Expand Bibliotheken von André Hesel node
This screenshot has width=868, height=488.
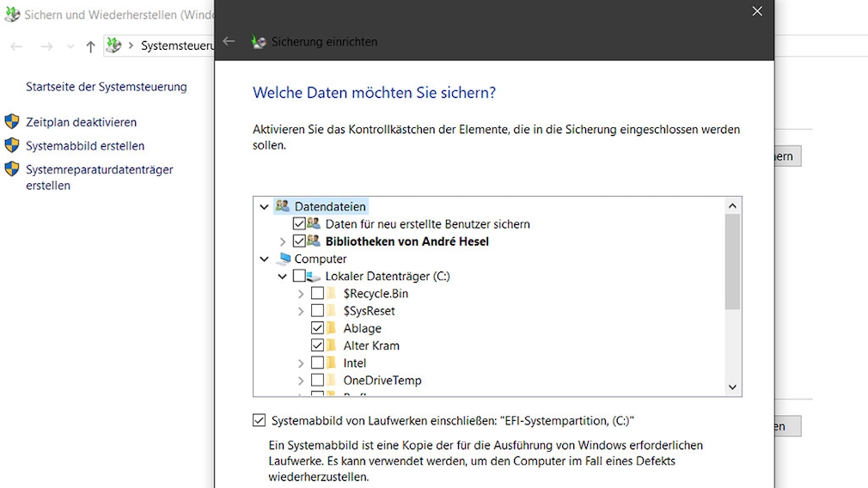[x=283, y=242]
